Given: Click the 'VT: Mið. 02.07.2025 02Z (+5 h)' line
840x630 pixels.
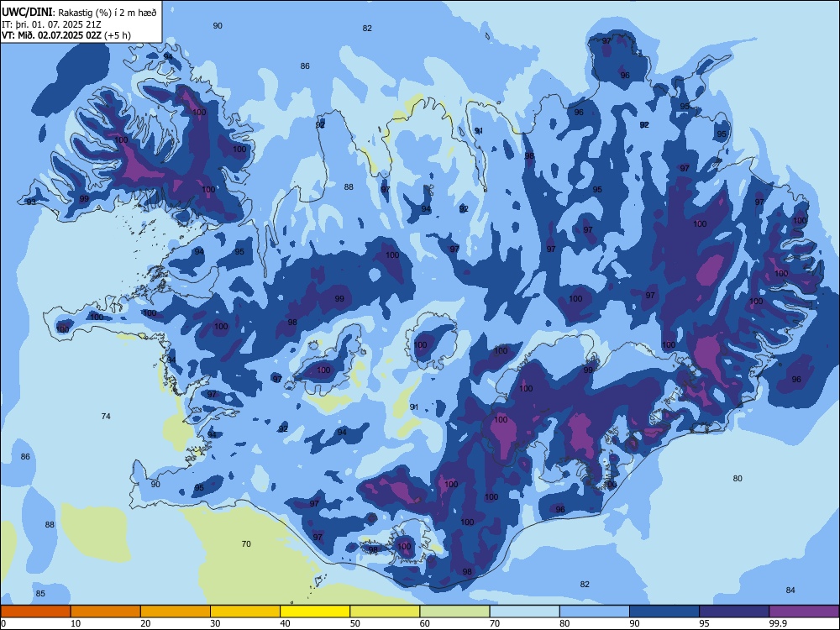Looking at the screenshot, I should pyautogui.click(x=66, y=35).
